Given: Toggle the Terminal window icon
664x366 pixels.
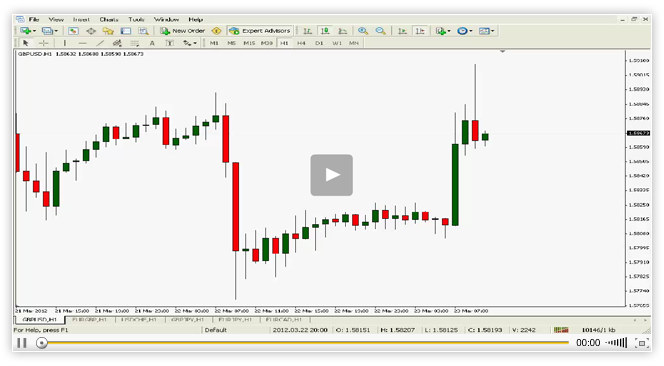Looking at the screenshot, I should [126, 31].
